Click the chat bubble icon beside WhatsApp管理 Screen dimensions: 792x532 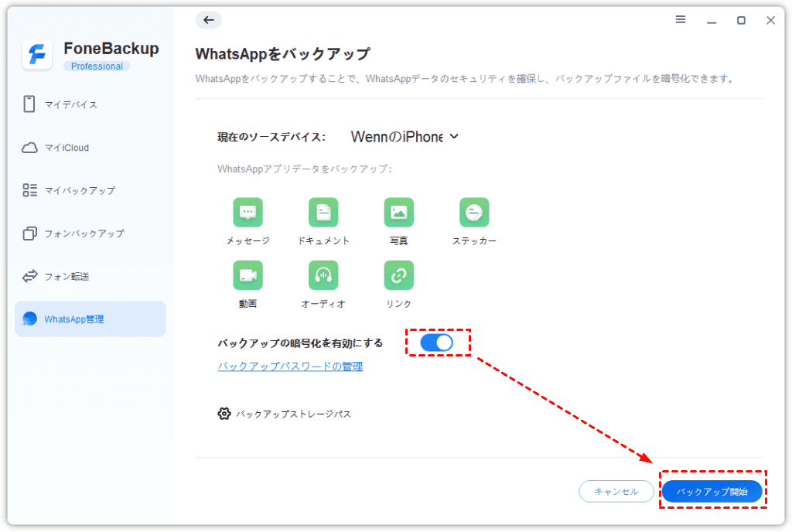30,319
